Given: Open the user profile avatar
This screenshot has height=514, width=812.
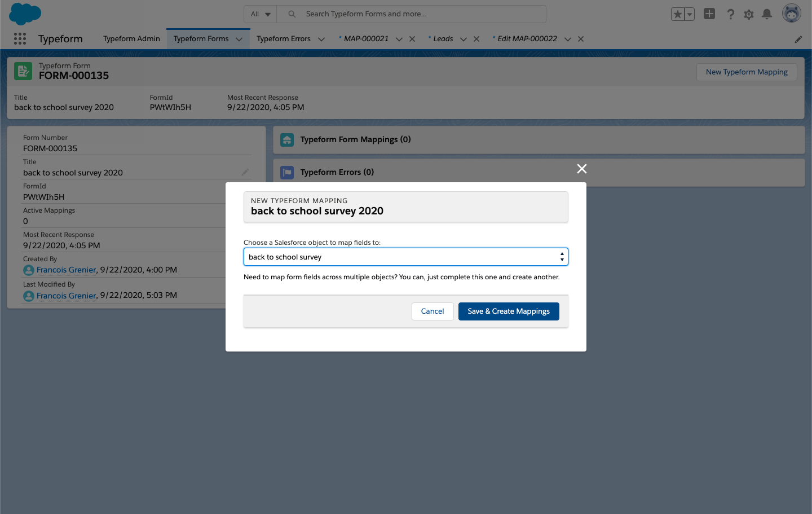Looking at the screenshot, I should tap(792, 14).
